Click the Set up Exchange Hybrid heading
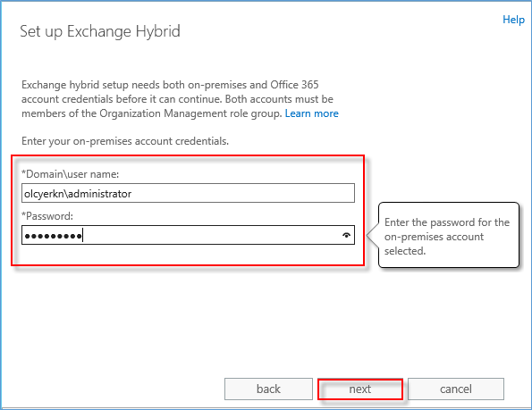The width and height of the screenshot is (532, 410). (100, 31)
